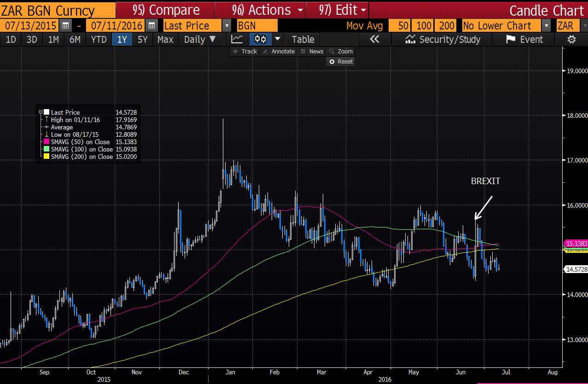Expand the chart type dropdown arrow

point(278,40)
